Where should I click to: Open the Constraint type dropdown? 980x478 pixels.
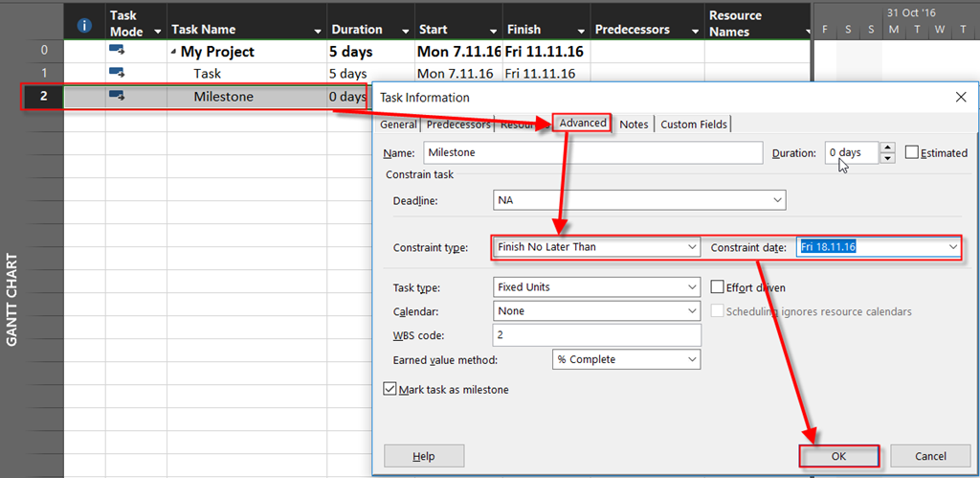point(692,247)
